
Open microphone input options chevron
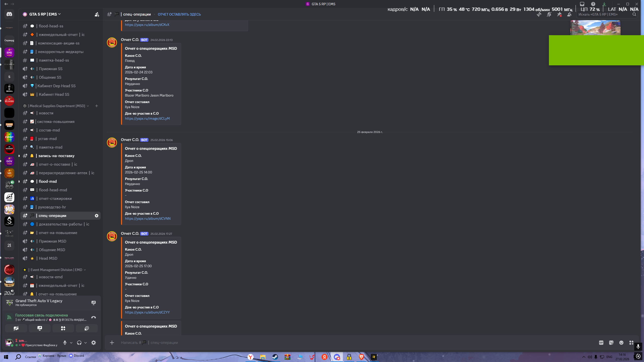point(71,343)
